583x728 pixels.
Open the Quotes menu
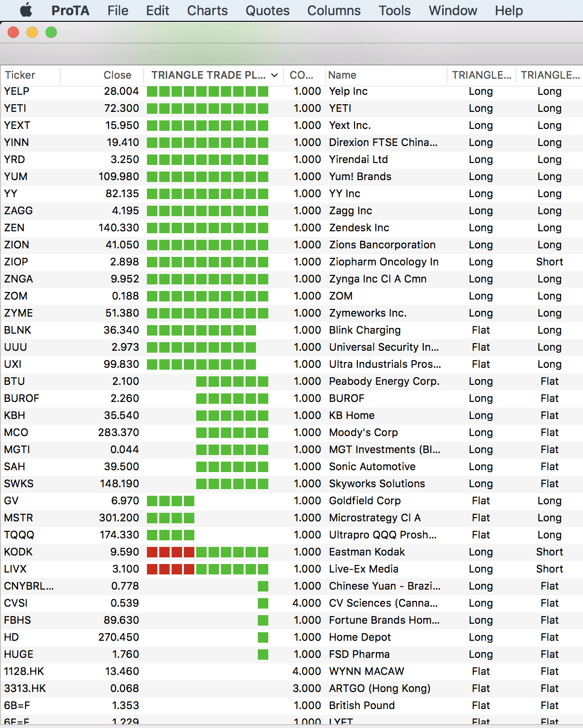[267, 10]
